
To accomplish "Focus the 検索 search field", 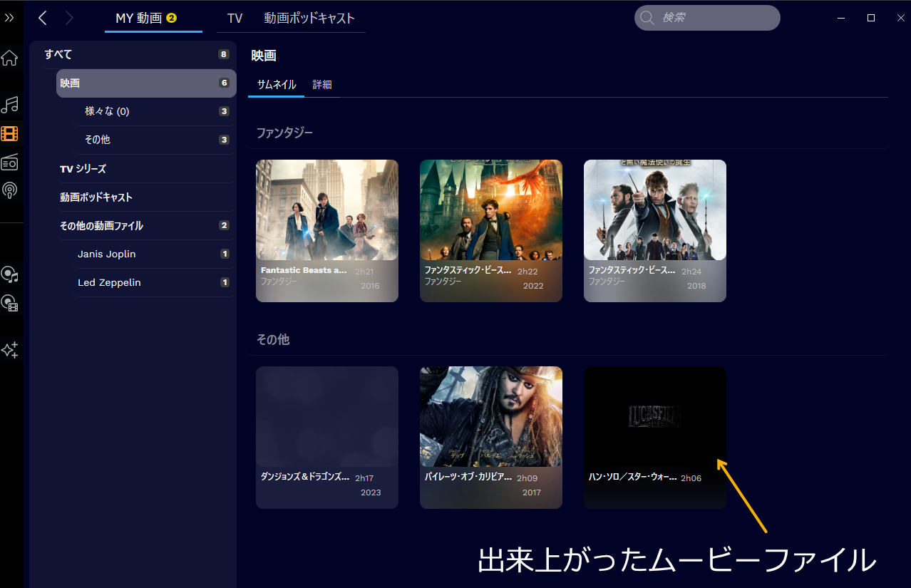I will [x=707, y=18].
